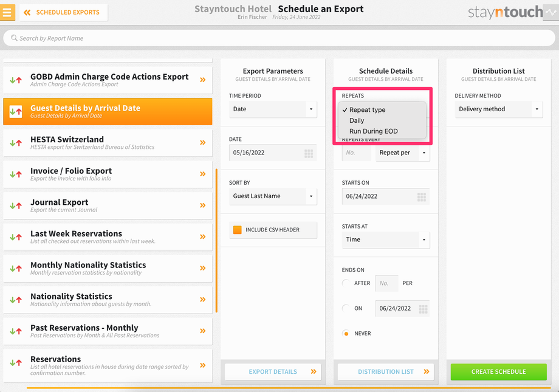This screenshot has height=392, width=559.
Task: Toggle Include CSV Header checkbox
Action: (237, 230)
